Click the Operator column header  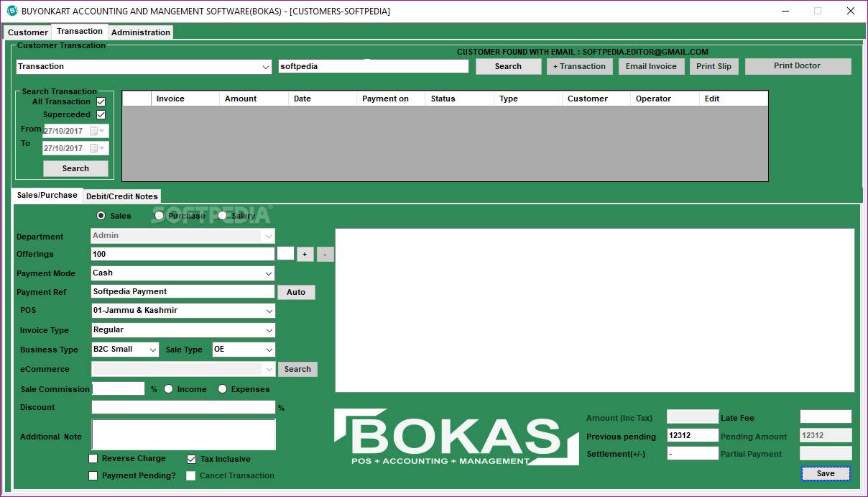(665, 99)
